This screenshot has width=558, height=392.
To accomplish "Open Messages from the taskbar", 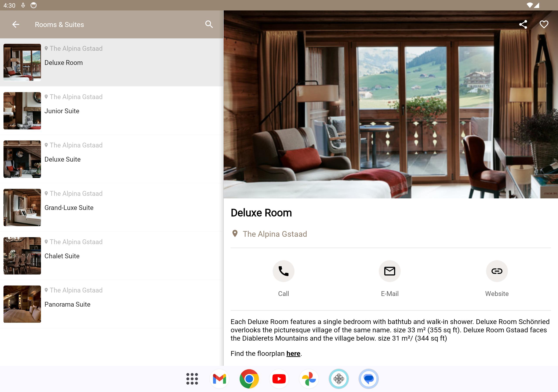I will (x=368, y=379).
